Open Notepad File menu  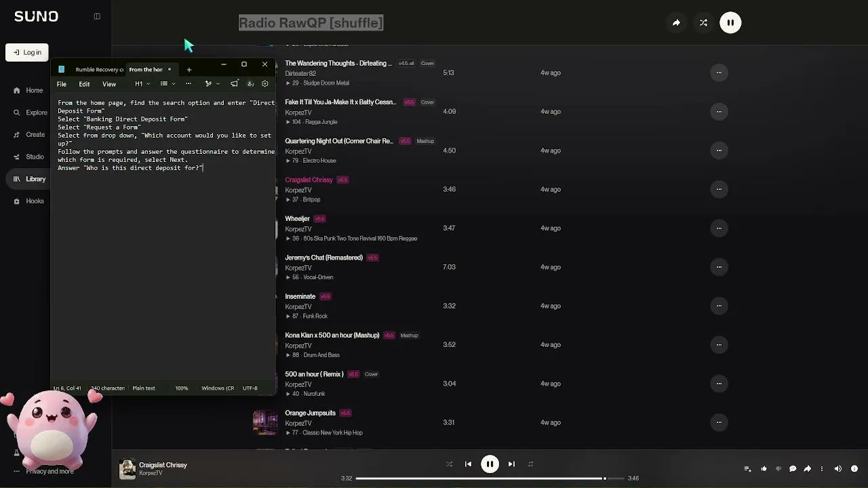(62, 84)
